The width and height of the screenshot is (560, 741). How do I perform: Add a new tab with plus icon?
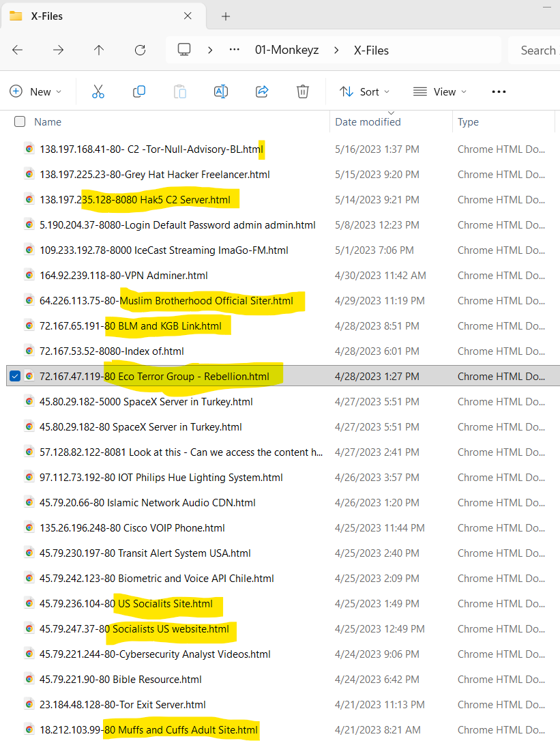click(226, 16)
